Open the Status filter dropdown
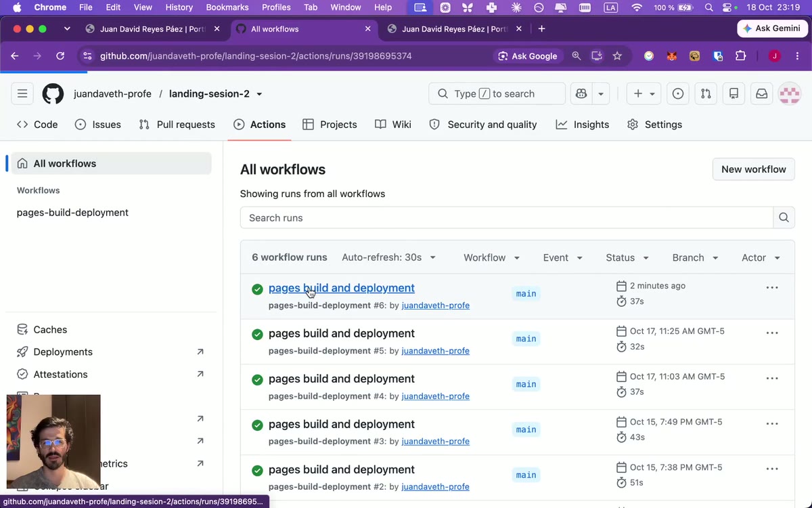Viewport: 812px width, 508px height. [x=628, y=257]
